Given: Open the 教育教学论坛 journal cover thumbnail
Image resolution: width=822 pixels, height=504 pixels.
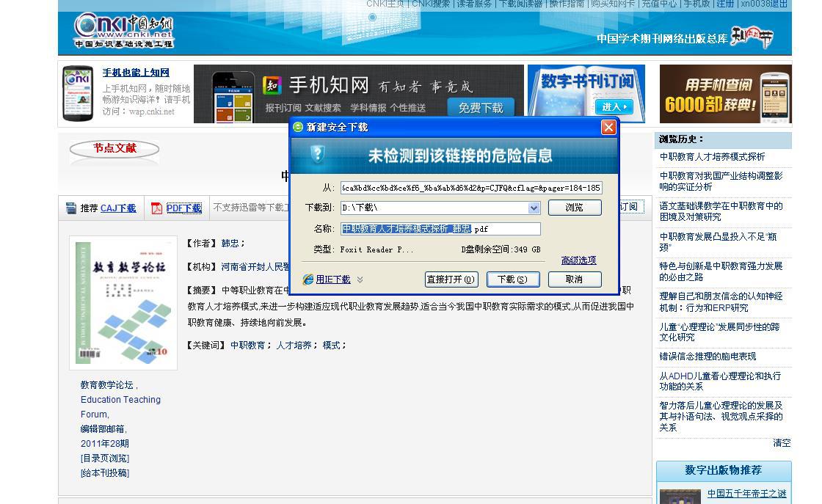Looking at the screenshot, I should click(123, 303).
